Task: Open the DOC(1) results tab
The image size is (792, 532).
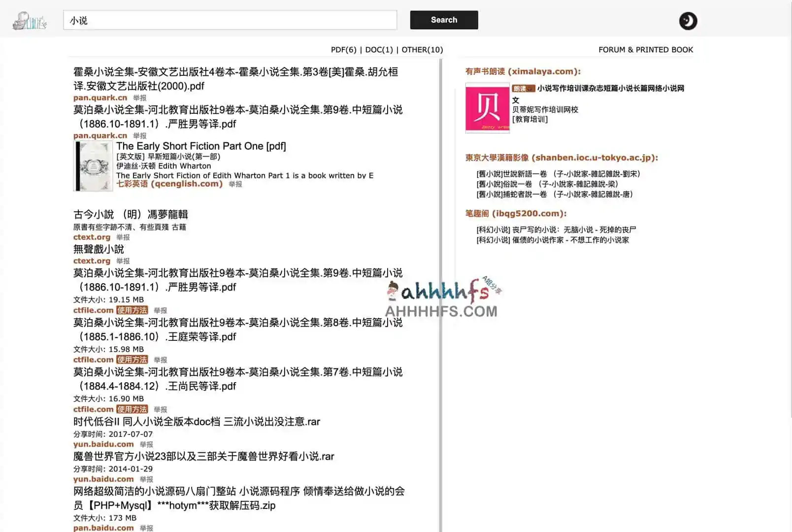Action: 378,49
